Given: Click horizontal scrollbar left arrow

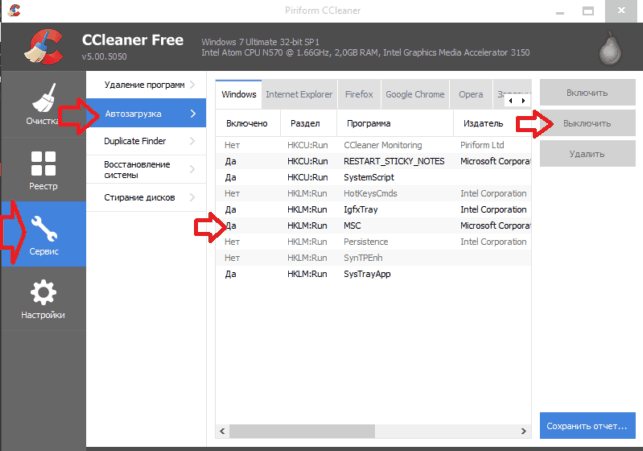Looking at the screenshot, I should [x=222, y=431].
